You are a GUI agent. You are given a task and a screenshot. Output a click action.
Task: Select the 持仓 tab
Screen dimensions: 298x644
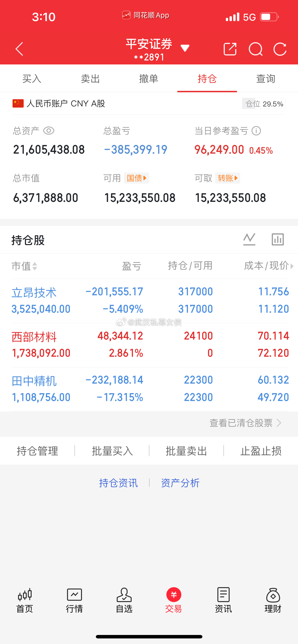(207, 79)
